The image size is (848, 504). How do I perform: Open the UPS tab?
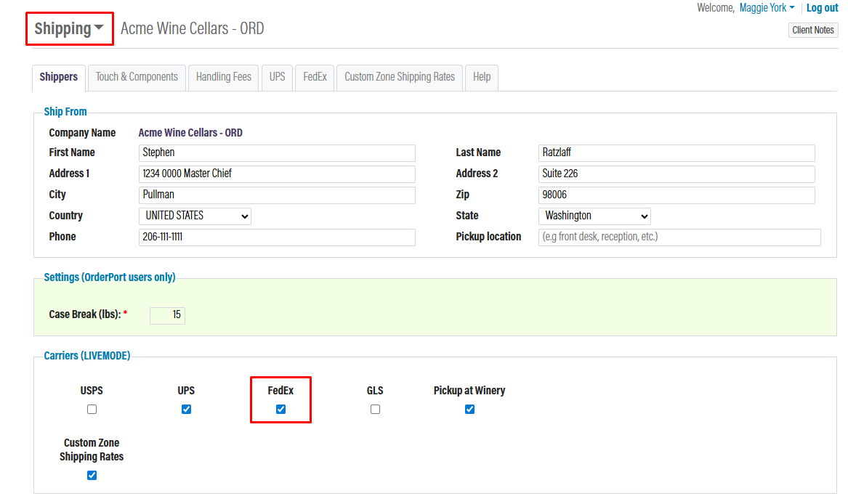click(277, 77)
